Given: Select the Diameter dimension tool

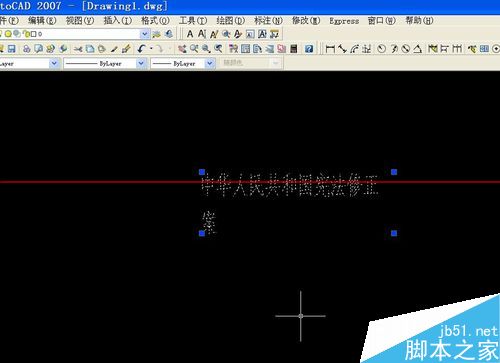Looking at the screenshot, I should click(406, 49).
